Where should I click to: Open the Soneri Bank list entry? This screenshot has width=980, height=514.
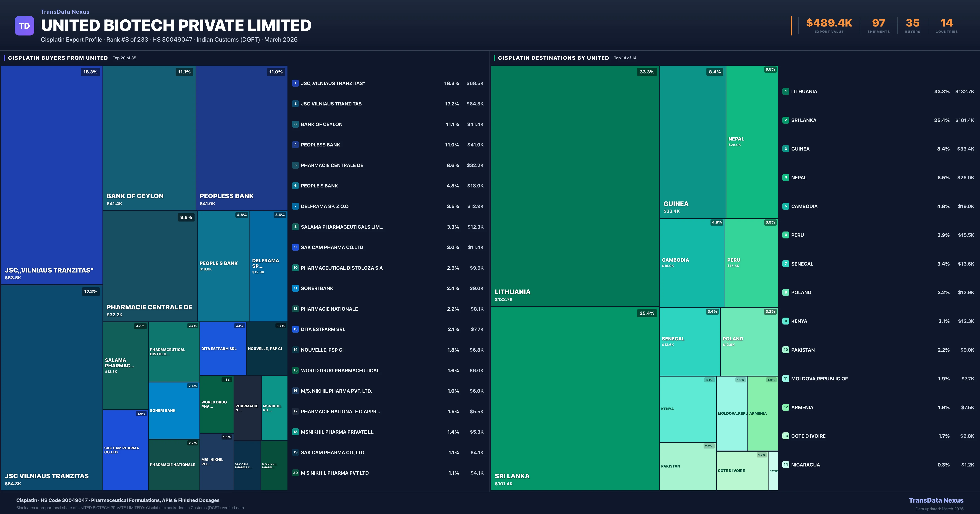point(317,289)
